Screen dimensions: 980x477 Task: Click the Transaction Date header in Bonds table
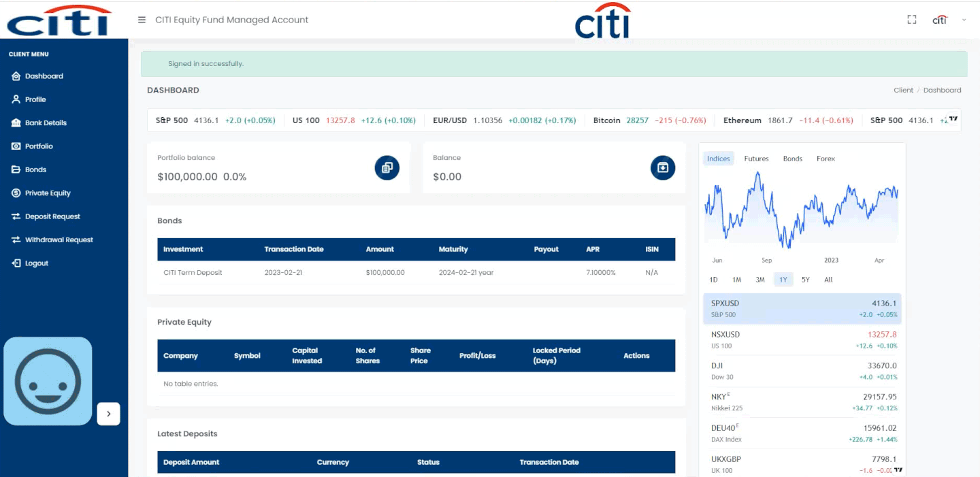pyautogui.click(x=294, y=249)
